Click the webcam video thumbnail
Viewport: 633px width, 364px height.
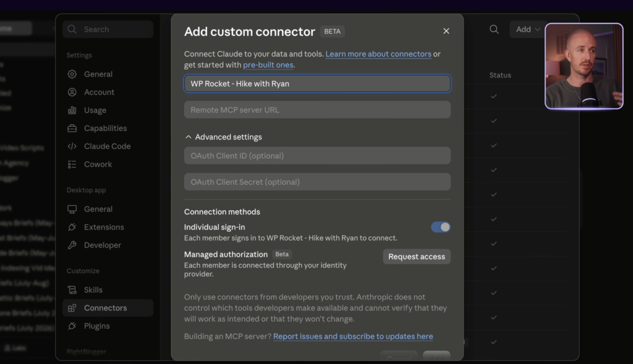coord(584,66)
